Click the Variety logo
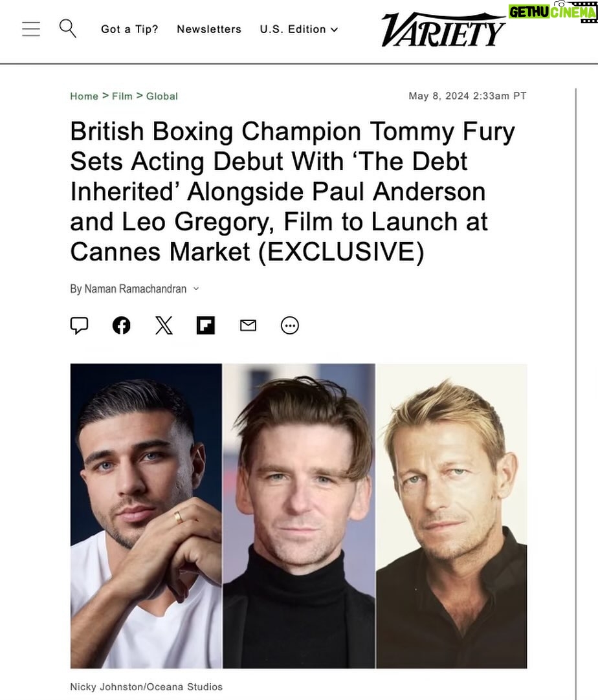This screenshot has width=598, height=700. pos(443,30)
